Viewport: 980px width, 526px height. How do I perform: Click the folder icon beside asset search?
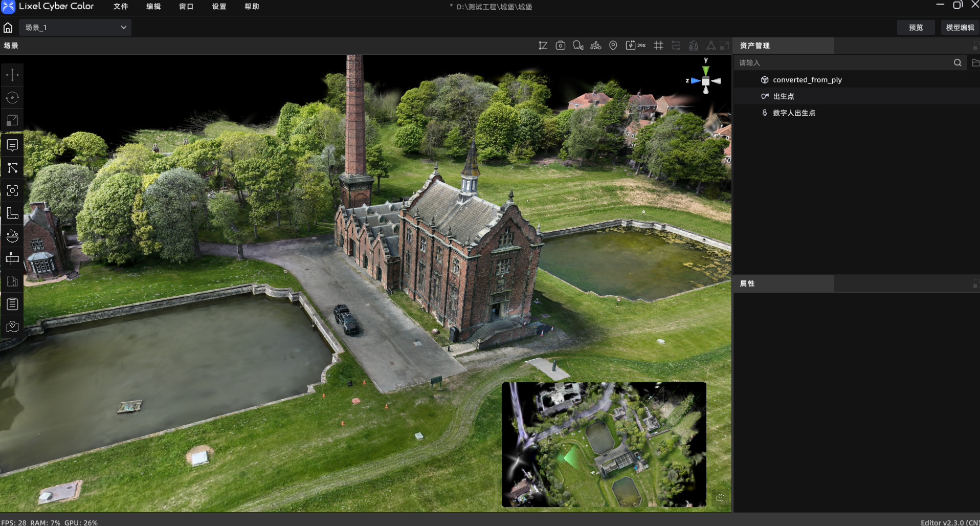pyautogui.click(x=975, y=63)
